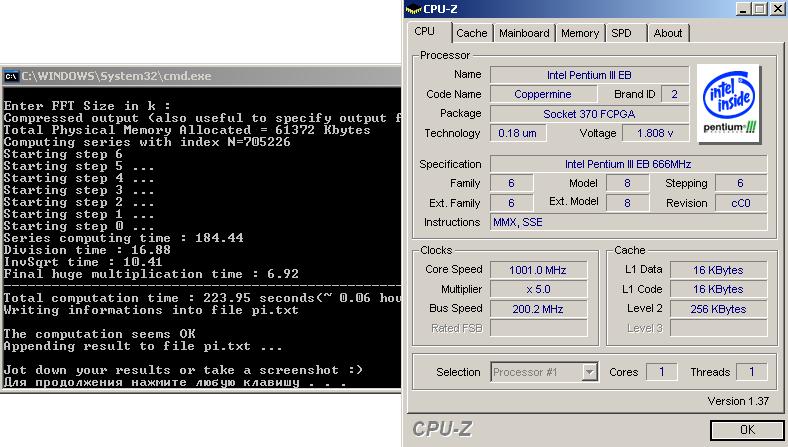Click the Revision value 'cC0'
Image resolution: width=788 pixels, height=447 pixels.
[x=741, y=203]
